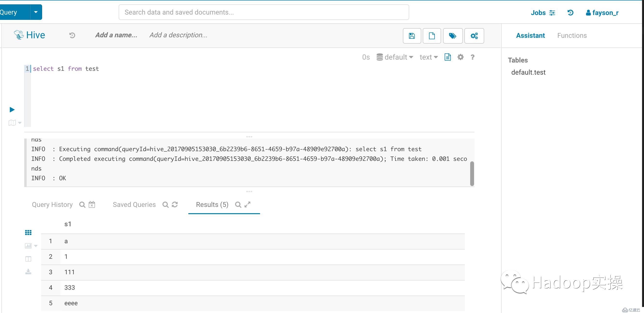Click into the SQL editor query line
Image resolution: width=644 pixels, height=313 pixels.
point(66,69)
